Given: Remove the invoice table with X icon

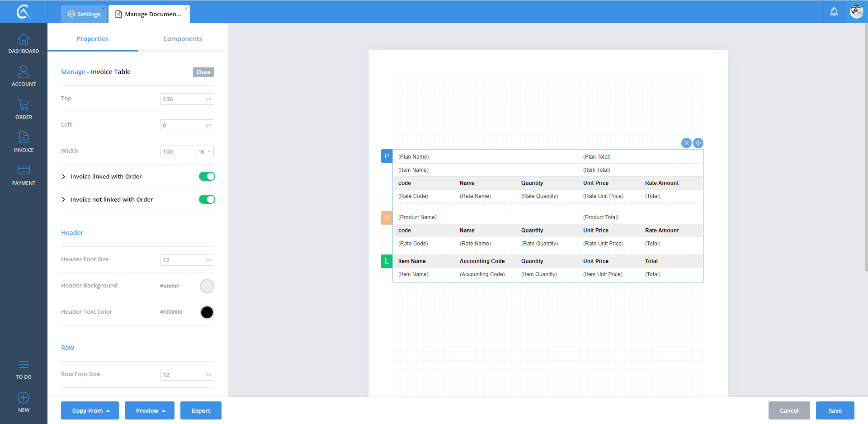Looking at the screenshot, I should 686,143.
